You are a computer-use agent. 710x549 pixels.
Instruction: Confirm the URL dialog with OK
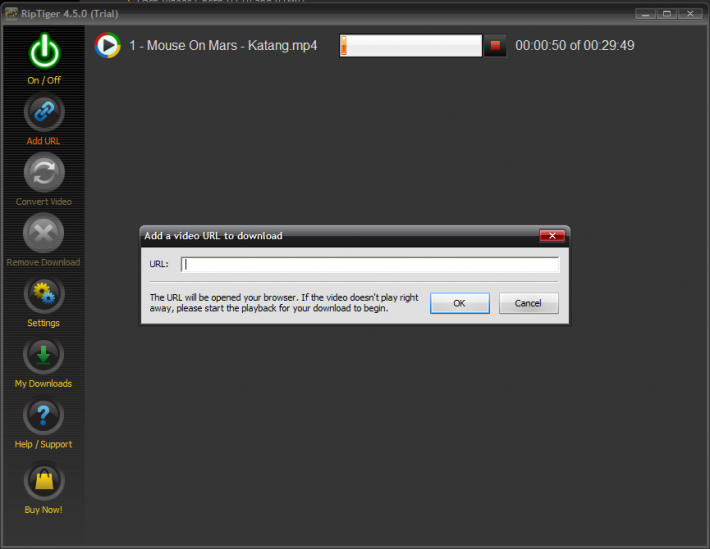(460, 303)
